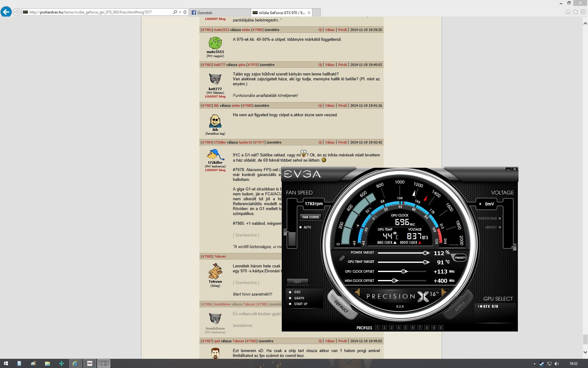The width and height of the screenshot is (588, 368).
Task: Toggle the OSD option
Action: click(290, 292)
